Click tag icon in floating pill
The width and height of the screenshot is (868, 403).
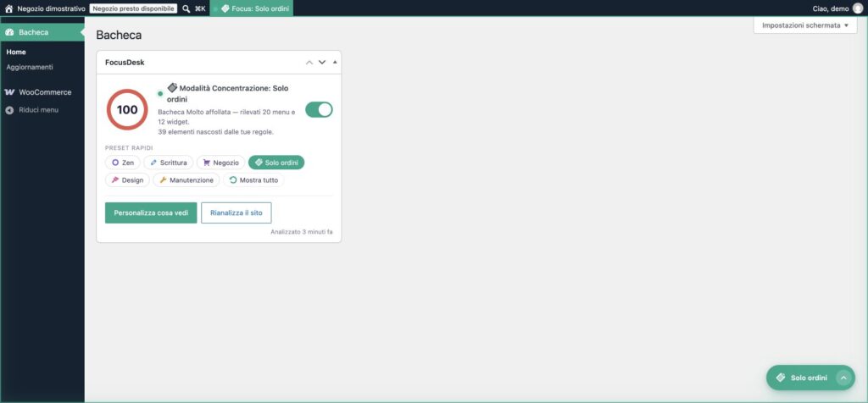[x=781, y=378]
